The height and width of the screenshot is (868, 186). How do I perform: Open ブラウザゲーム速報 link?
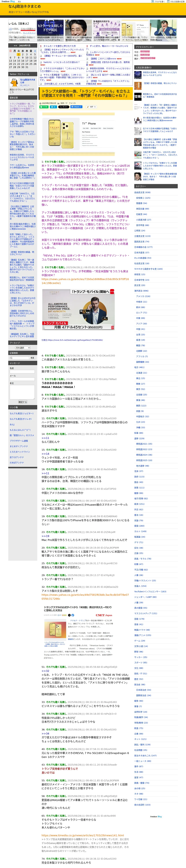pos(19,441)
